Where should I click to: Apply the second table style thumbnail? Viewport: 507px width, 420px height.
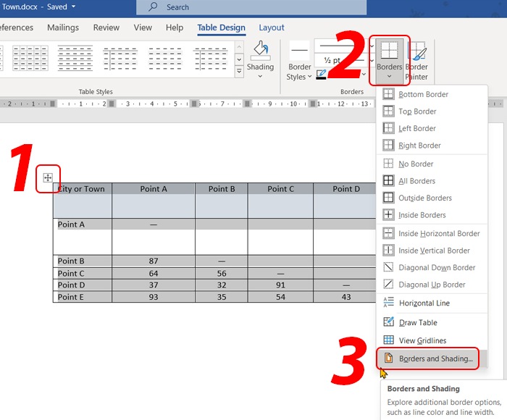point(75,58)
